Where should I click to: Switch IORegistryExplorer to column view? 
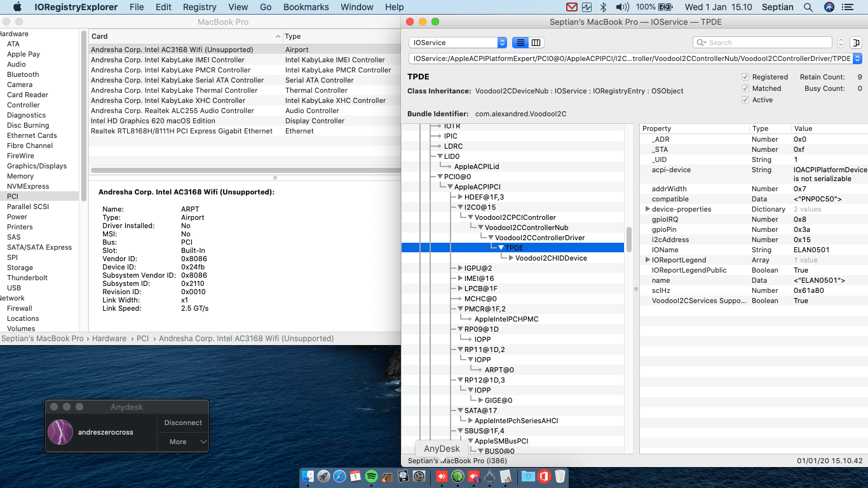click(x=536, y=43)
